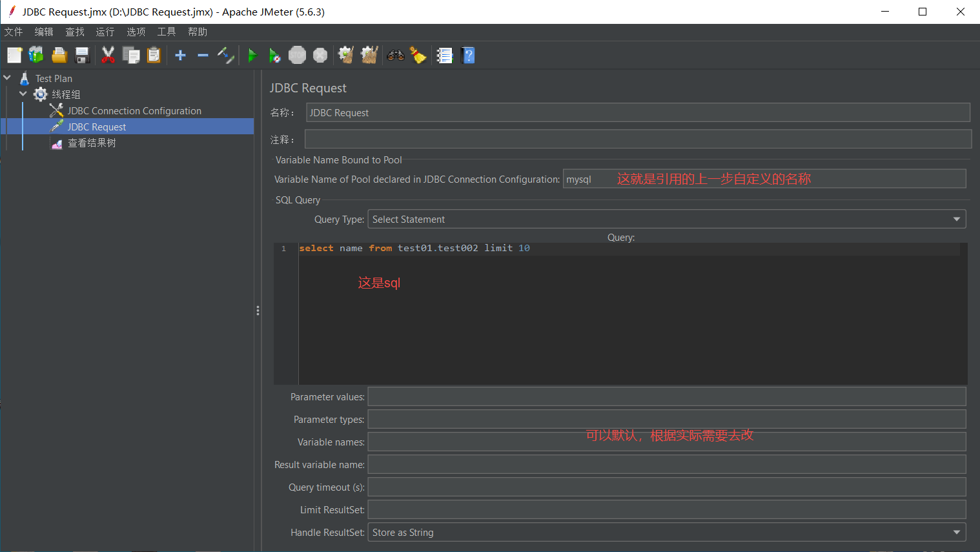Click the pool variable name field
The height and width of the screenshot is (552, 980).
click(x=764, y=179)
